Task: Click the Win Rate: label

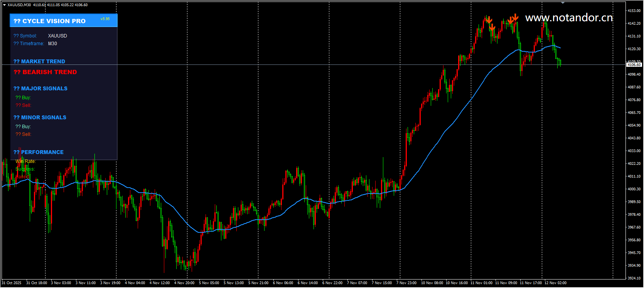Action: (25, 161)
